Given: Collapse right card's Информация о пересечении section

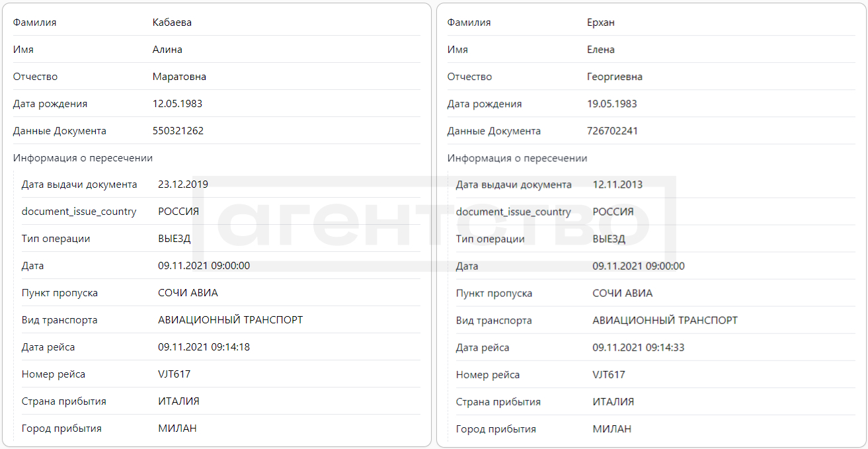Looking at the screenshot, I should click(x=517, y=158).
